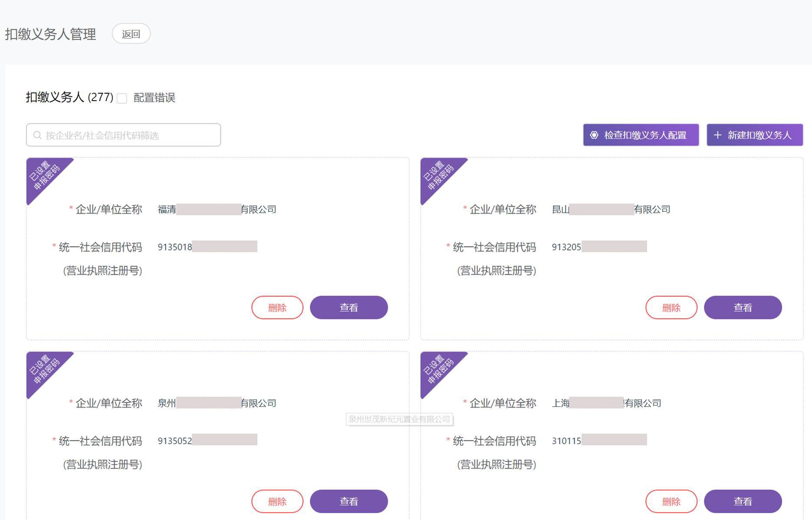Delete the 福清 company entry
Screen dimensions: 812x520
pyautogui.click(x=277, y=308)
